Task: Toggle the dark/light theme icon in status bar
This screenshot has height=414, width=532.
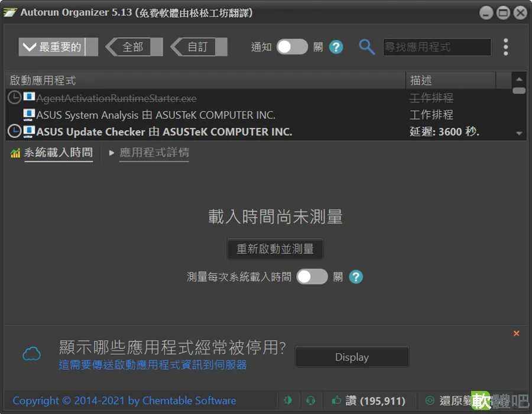Action: coord(288,400)
